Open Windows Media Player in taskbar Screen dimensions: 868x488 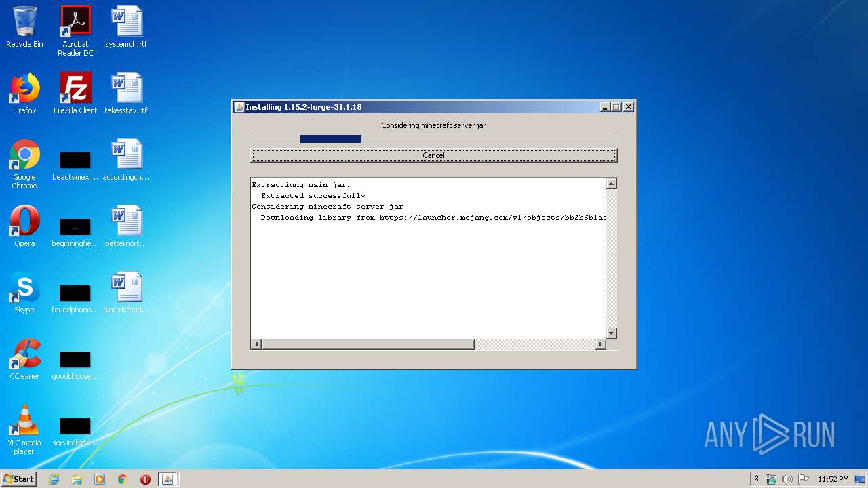pos(100,479)
